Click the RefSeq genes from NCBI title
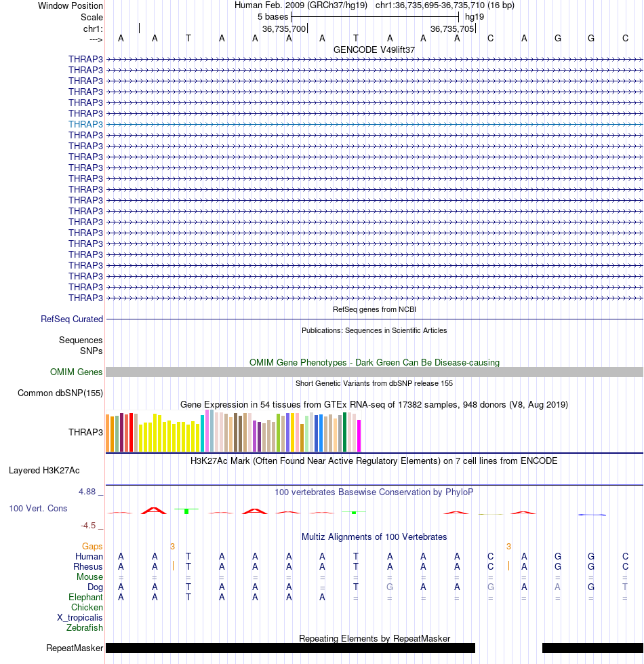This screenshot has width=644, height=664. pos(374,309)
